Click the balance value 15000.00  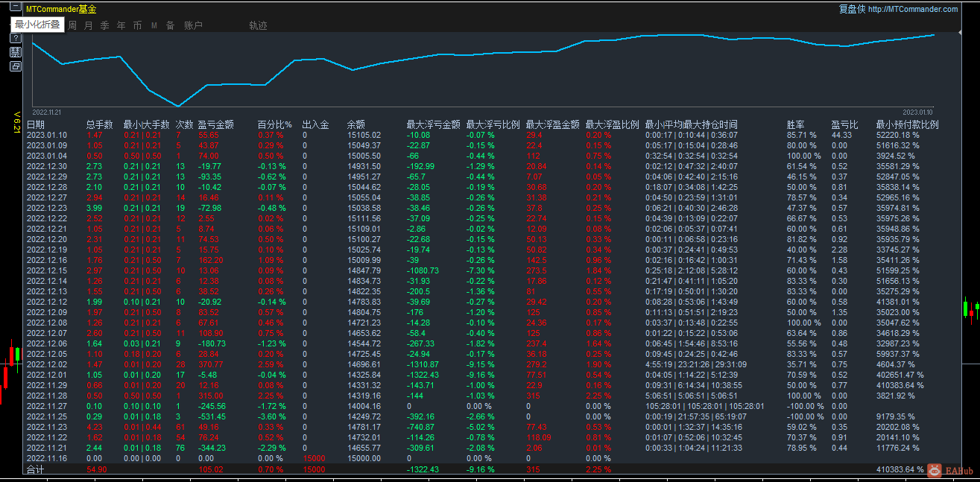[364, 458]
